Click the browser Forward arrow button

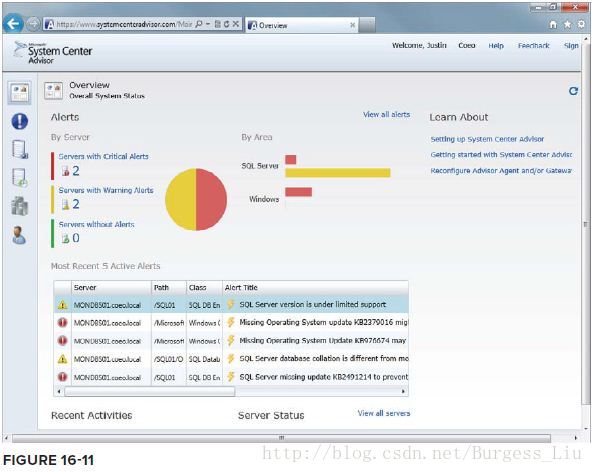(x=33, y=24)
